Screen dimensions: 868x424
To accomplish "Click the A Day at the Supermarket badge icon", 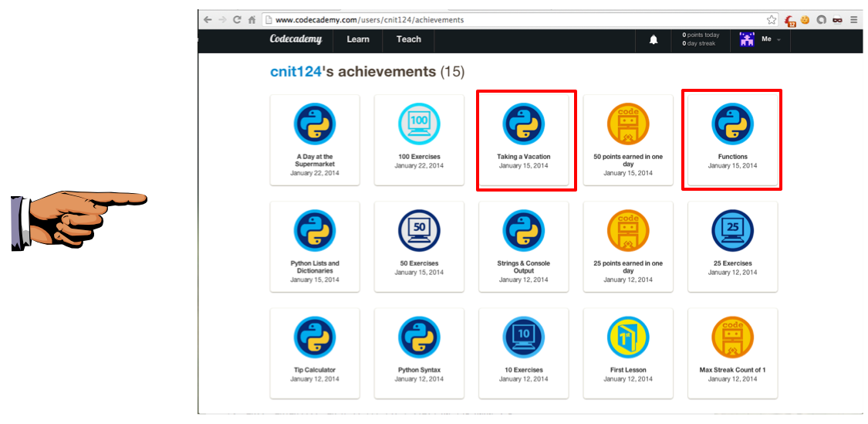I will click(315, 124).
